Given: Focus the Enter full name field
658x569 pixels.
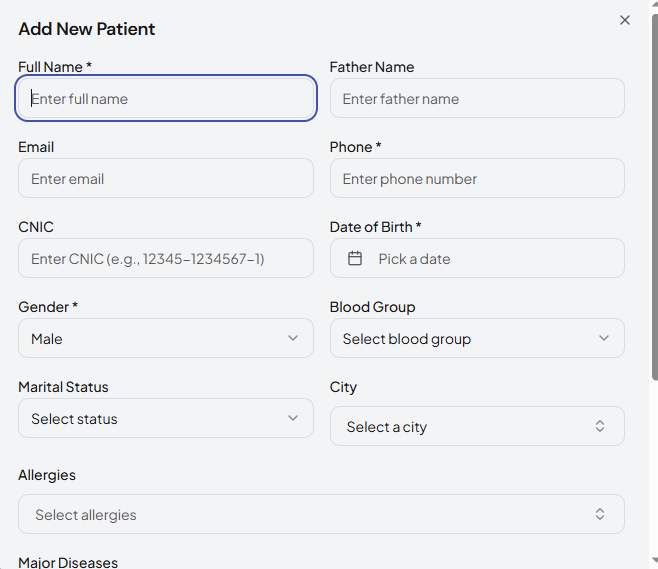Looking at the screenshot, I should (166, 99).
